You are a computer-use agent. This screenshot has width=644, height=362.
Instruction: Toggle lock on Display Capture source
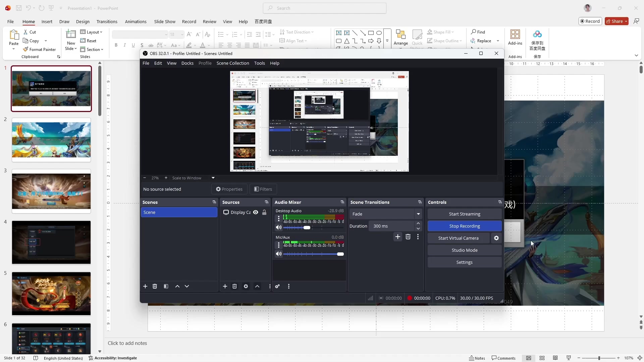pyautogui.click(x=264, y=212)
